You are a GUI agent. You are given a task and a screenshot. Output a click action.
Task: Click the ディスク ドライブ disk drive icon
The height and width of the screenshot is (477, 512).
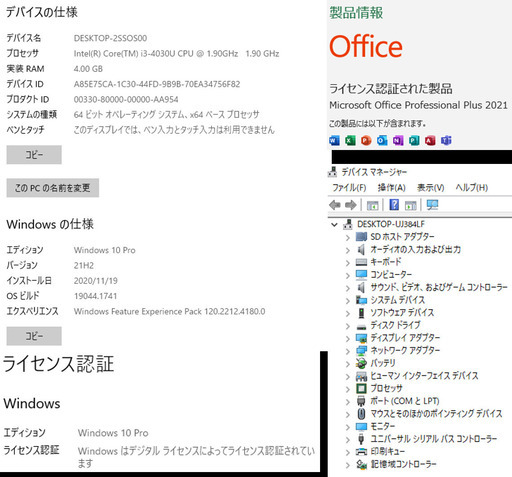click(361, 326)
